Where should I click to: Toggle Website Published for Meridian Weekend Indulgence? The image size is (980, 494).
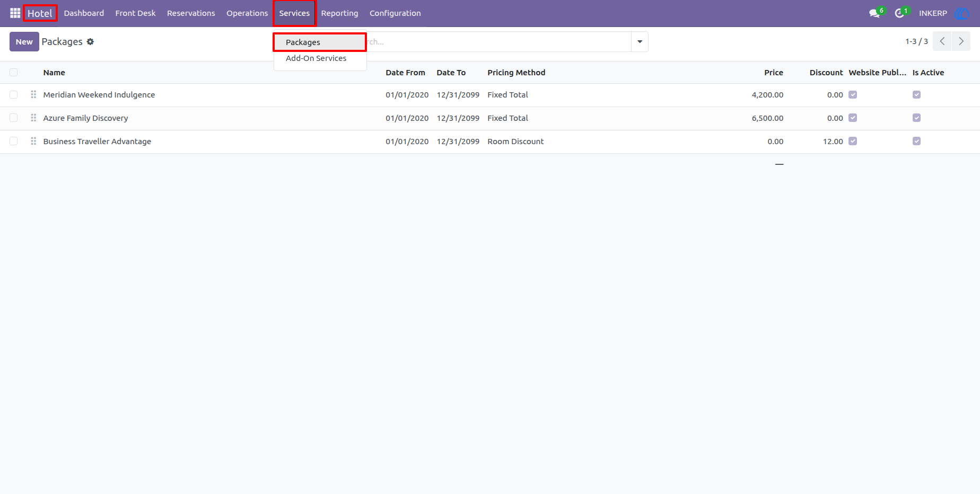click(x=853, y=95)
